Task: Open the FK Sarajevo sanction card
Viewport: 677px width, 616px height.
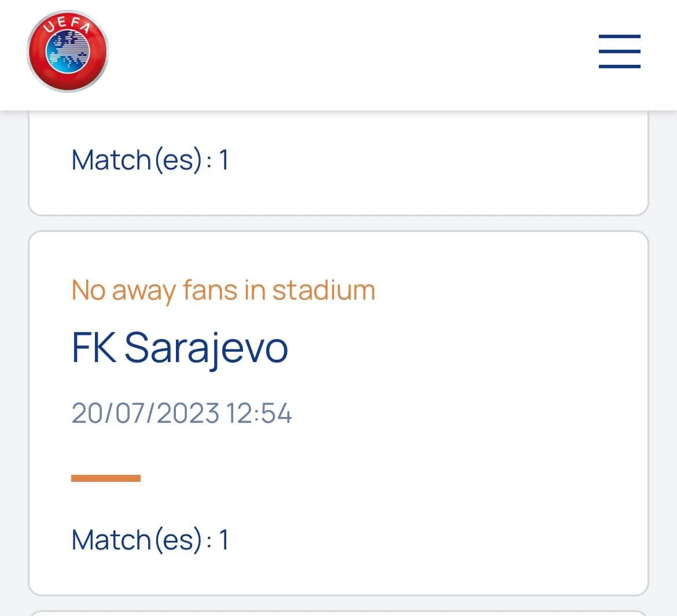Action: pos(339,414)
